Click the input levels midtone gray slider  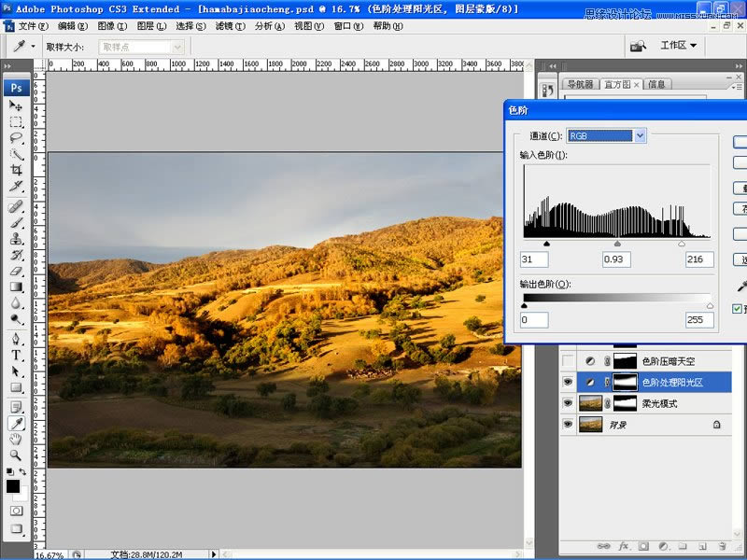pyautogui.click(x=617, y=244)
